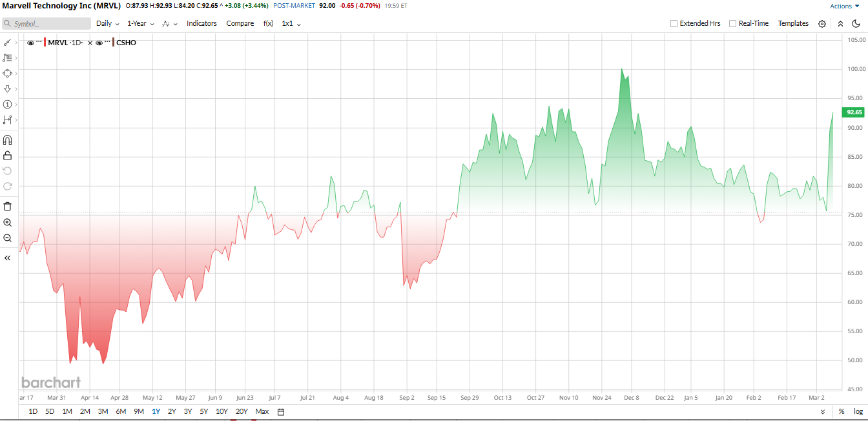Select the 20Y time range

(x=242, y=411)
